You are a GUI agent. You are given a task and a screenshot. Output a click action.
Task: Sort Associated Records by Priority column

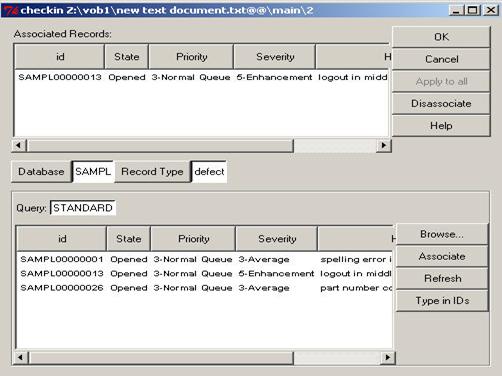(191, 57)
